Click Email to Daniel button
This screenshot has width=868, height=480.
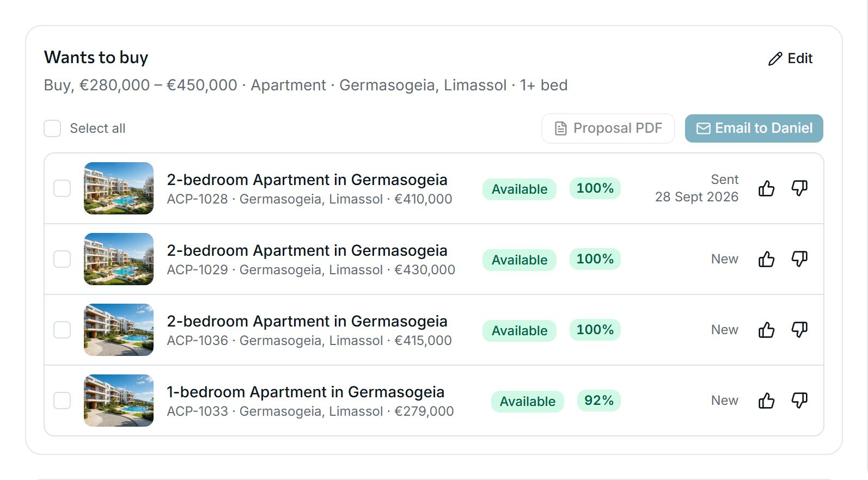[754, 128]
